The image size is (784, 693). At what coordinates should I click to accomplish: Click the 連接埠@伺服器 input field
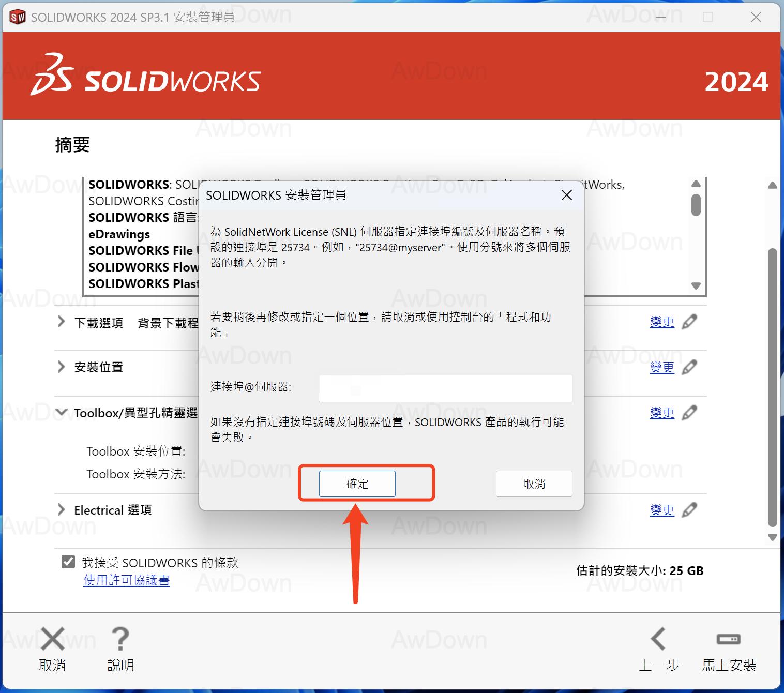pyautogui.click(x=445, y=388)
